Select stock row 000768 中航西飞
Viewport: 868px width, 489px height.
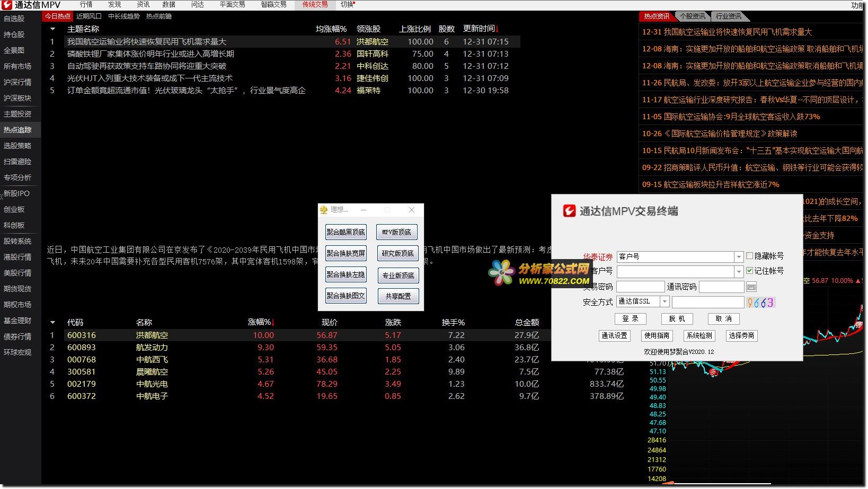pyautogui.click(x=339, y=360)
